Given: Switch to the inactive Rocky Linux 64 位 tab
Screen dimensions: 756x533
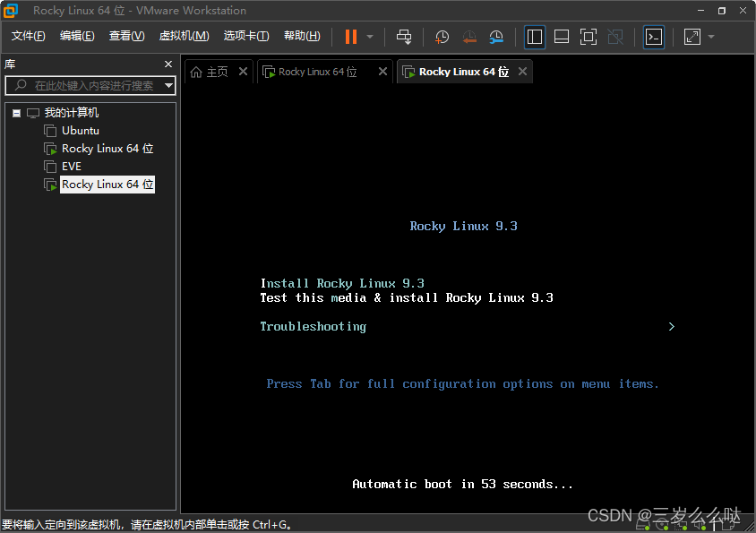Looking at the screenshot, I should pyautogui.click(x=317, y=72).
